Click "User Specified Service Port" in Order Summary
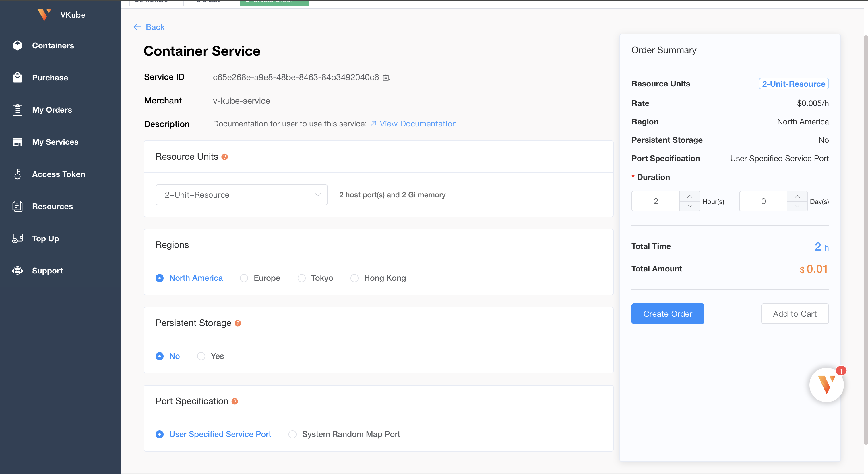 point(779,158)
